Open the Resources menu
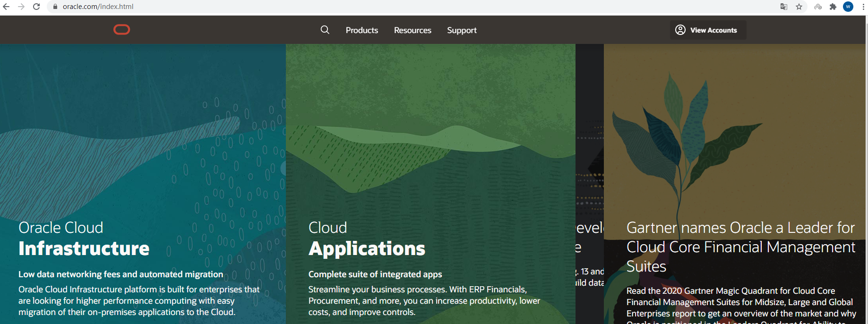868x324 pixels. click(413, 30)
